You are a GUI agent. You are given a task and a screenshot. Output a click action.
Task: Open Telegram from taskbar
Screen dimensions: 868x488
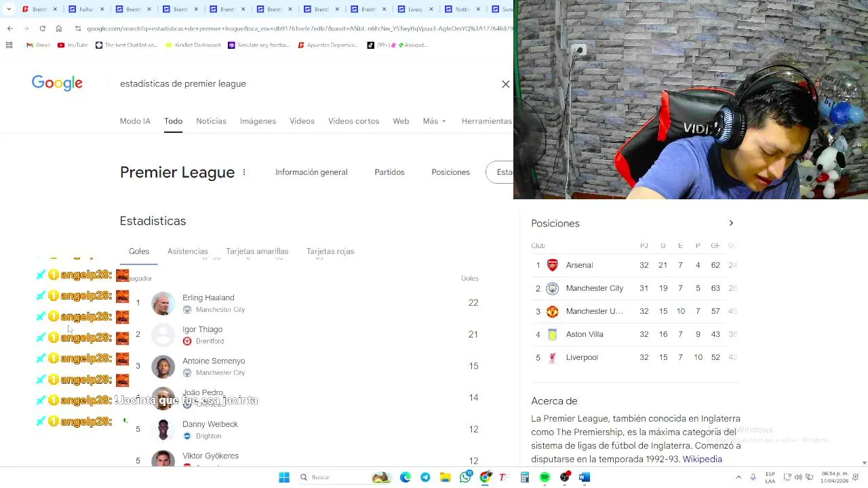pyautogui.click(x=425, y=477)
